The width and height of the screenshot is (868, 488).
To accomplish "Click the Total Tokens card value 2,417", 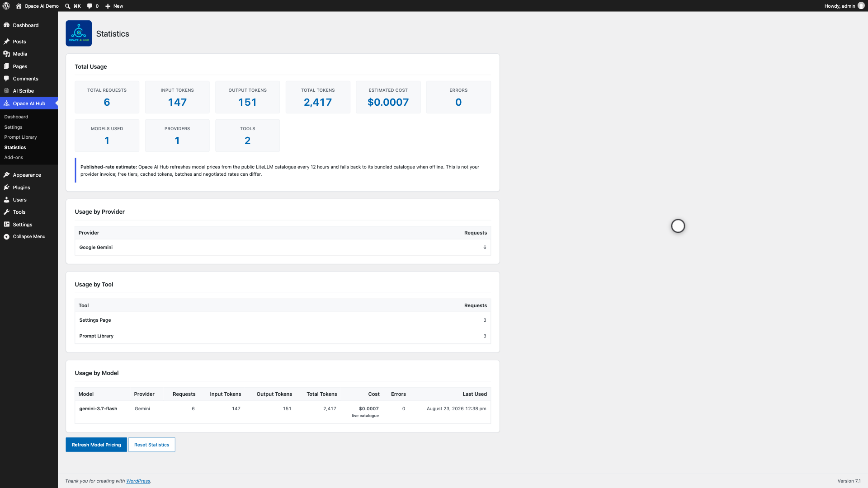I will [x=318, y=102].
